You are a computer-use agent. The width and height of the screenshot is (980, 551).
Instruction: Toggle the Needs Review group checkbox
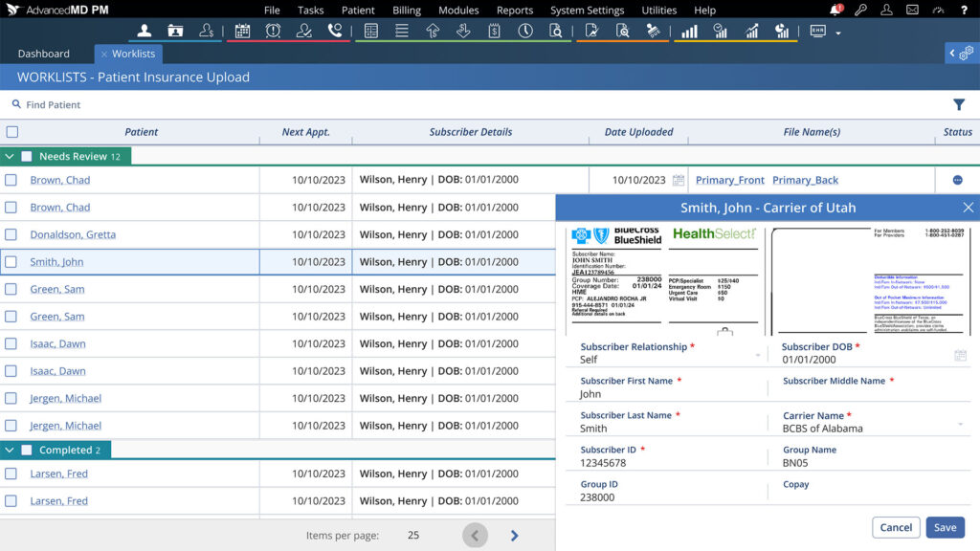tap(27, 156)
